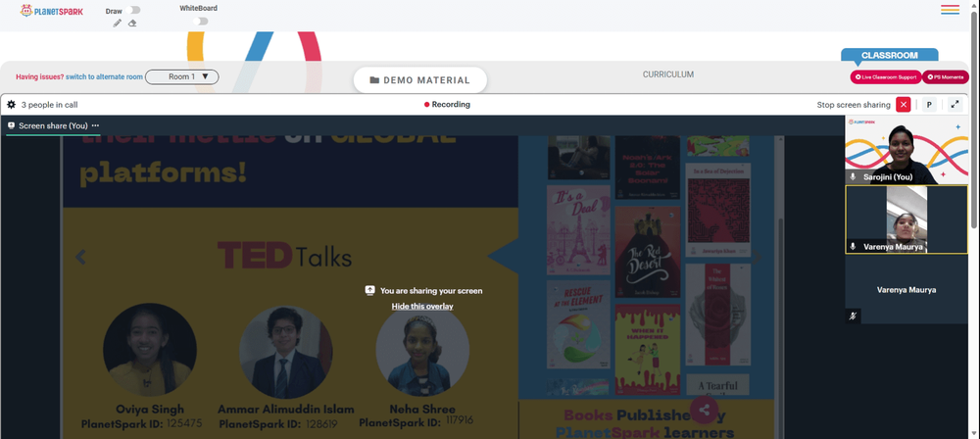The width and height of the screenshot is (980, 439).
Task: Click Having issues? text
Action: [39, 76]
